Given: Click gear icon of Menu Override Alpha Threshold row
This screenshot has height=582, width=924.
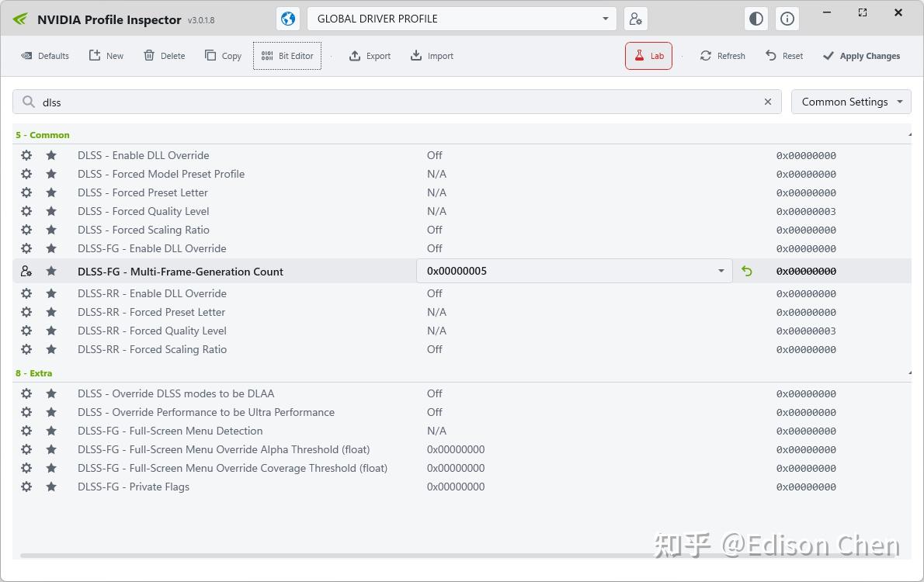Looking at the screenshot, I should click(26, 449).
